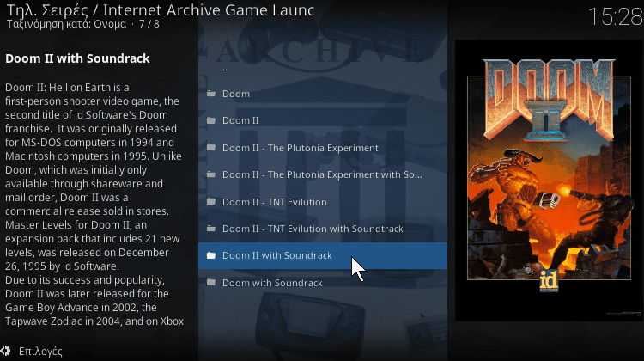Viewport: 644px width, 361px height.
Task: Choose Doom II - TNT Evilution
Action: point(323,202)
